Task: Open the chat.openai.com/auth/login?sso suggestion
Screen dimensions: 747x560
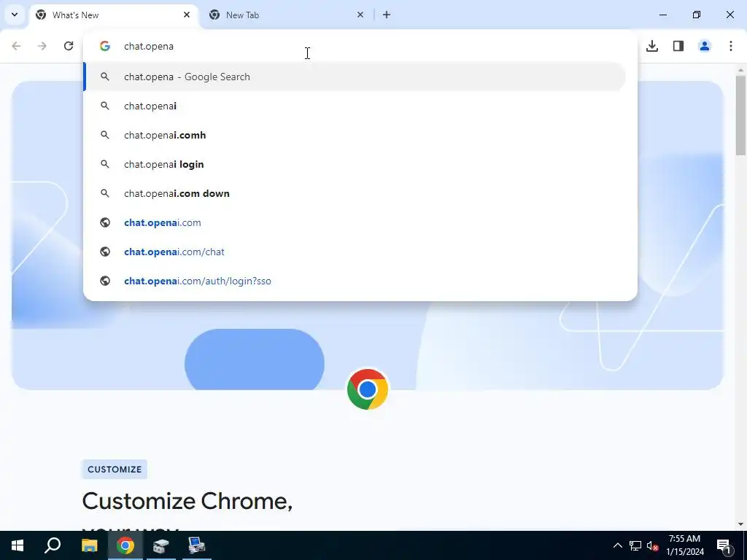Action: tap(355, 281)
